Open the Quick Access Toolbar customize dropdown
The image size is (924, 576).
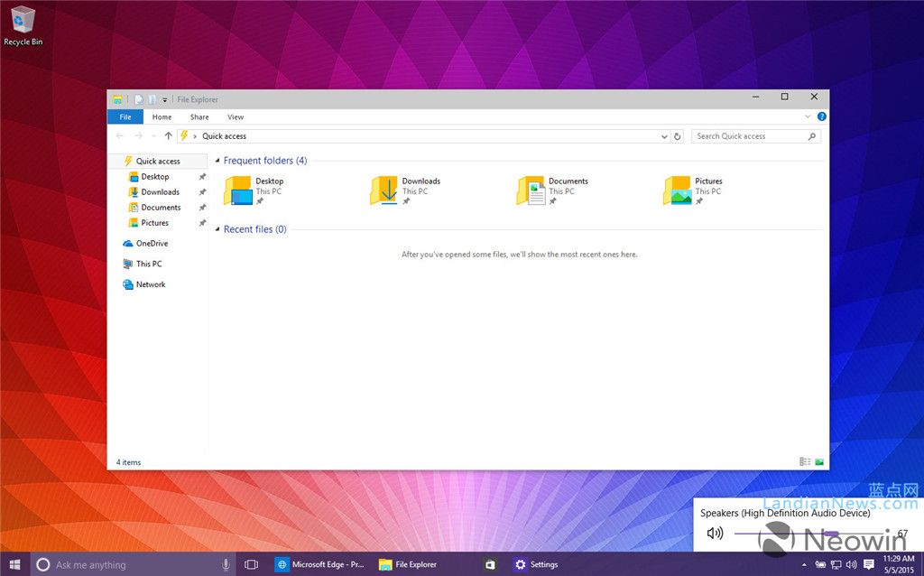coord(164,99)
